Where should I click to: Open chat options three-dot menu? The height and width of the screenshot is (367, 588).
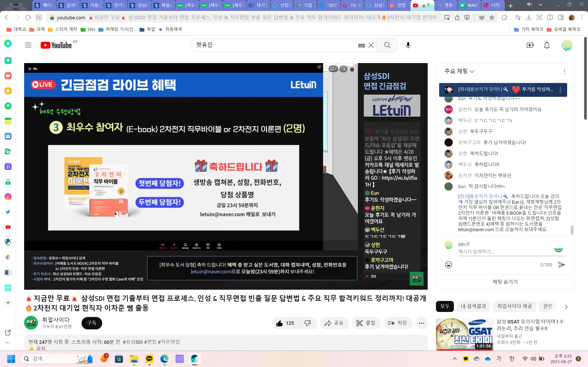(x=564, y=71)
